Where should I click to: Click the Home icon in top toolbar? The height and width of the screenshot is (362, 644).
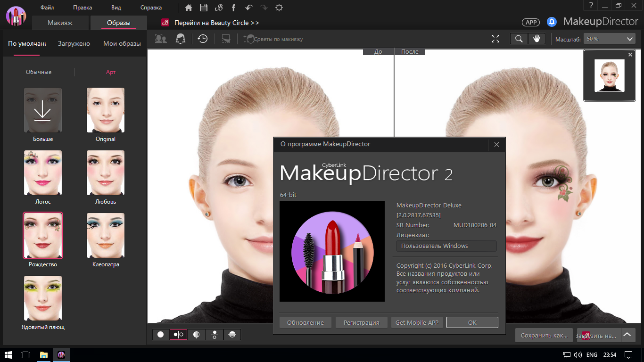(x=189, y=8)
